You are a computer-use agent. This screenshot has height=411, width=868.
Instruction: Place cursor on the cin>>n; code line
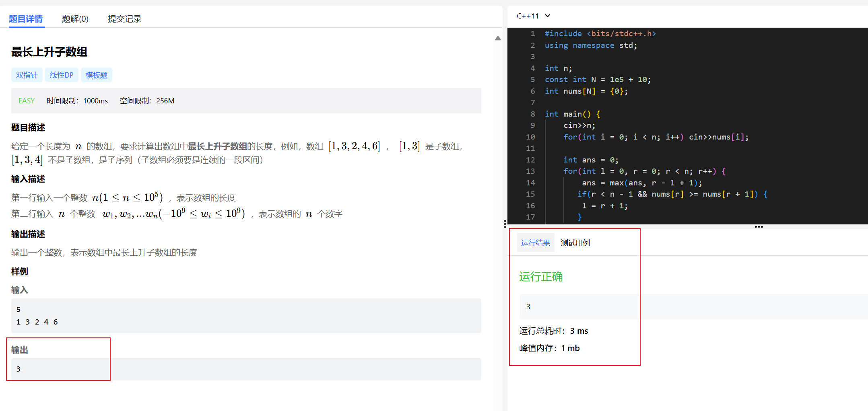pyautogui.click(x=579, y=125)
